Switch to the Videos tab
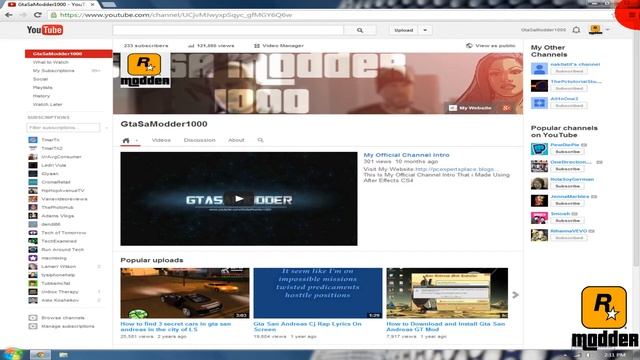Viewport: 640px width, 360px height. coord(161,140)
